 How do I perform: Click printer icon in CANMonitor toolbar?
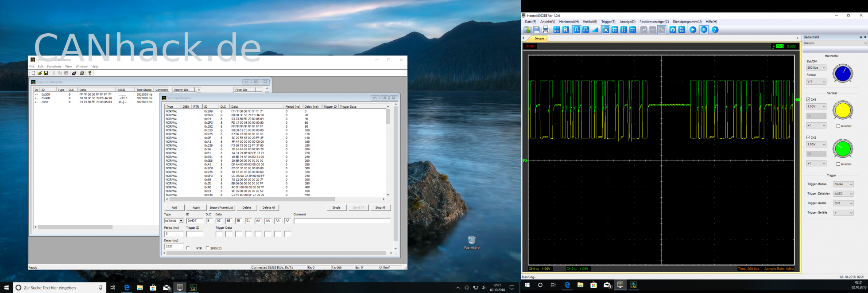82,73
